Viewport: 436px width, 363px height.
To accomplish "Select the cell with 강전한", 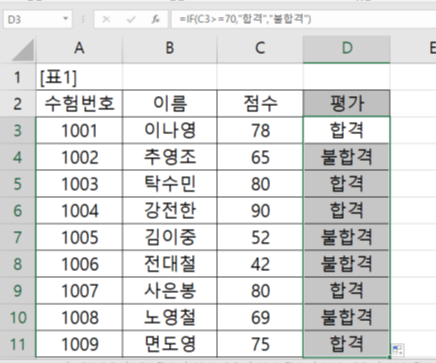I will pyautogui.click(x=170, y=210).
